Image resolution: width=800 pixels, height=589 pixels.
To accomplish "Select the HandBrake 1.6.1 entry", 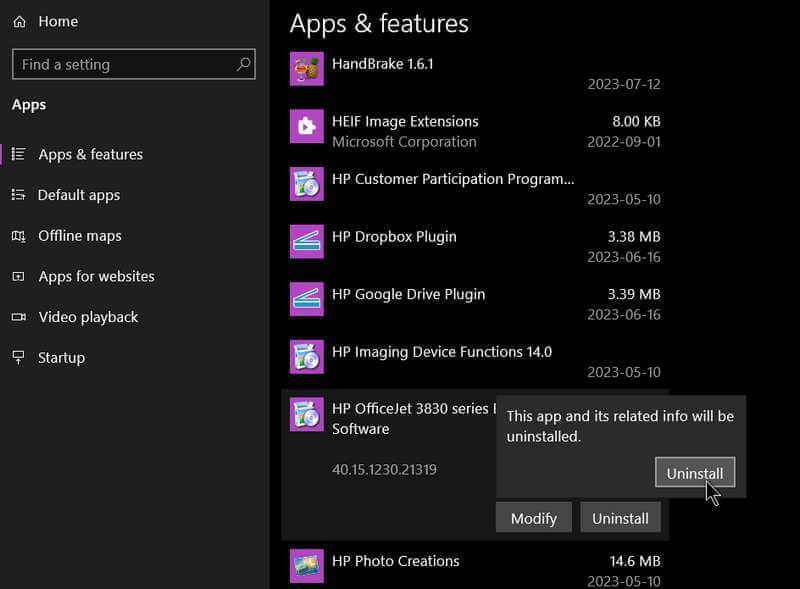I will pos(475,73).
